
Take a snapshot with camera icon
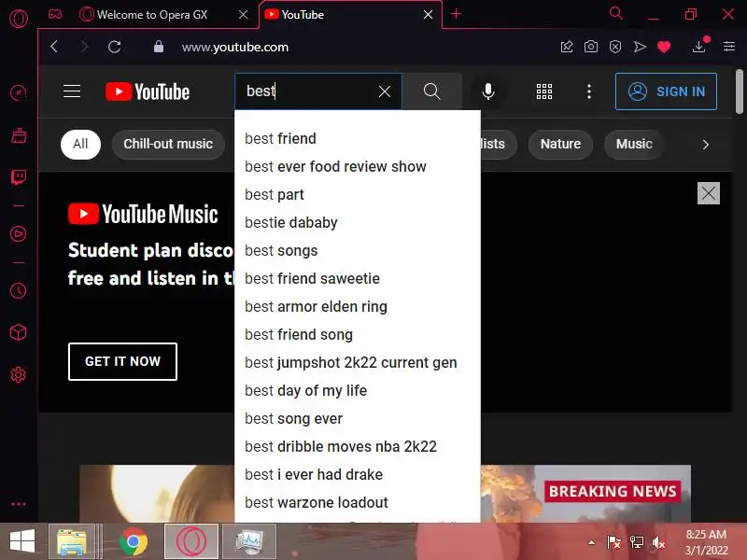(591, 47)
